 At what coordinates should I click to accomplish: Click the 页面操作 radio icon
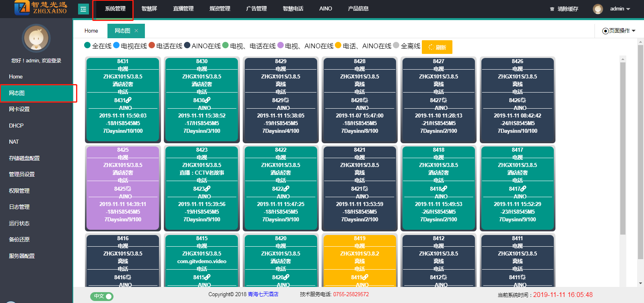point(605,31)
